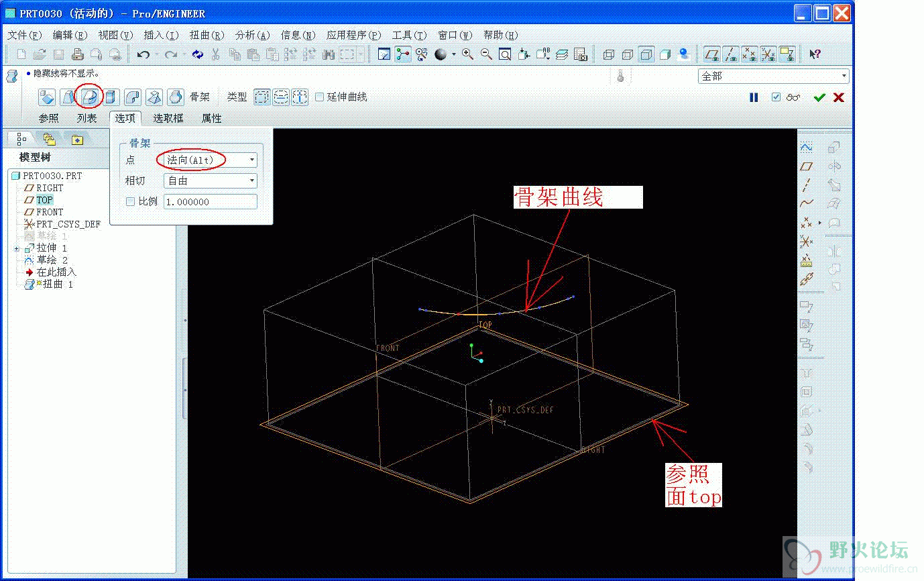This screenshot has width=924, height=581.
Task: Select the Twist tool icon
Action: pos(154,97)
